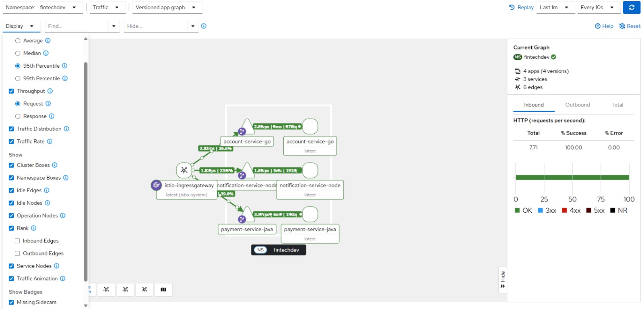Click the green OK bar in chart
The image size is (644, 309).
[572, 177]
